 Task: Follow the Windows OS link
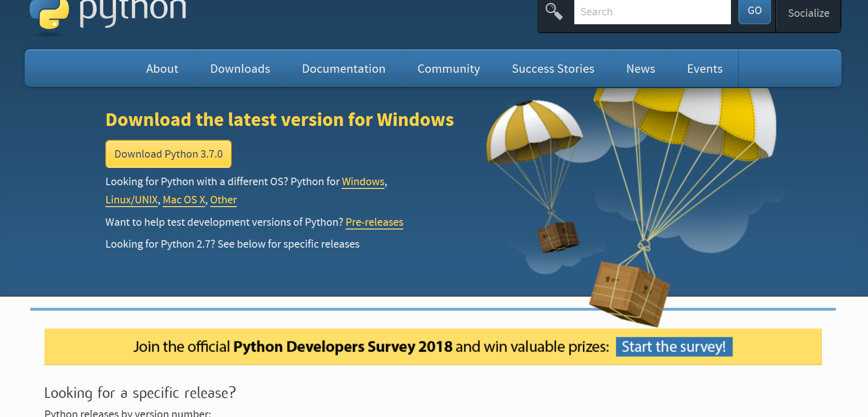[x=363, y=182]
